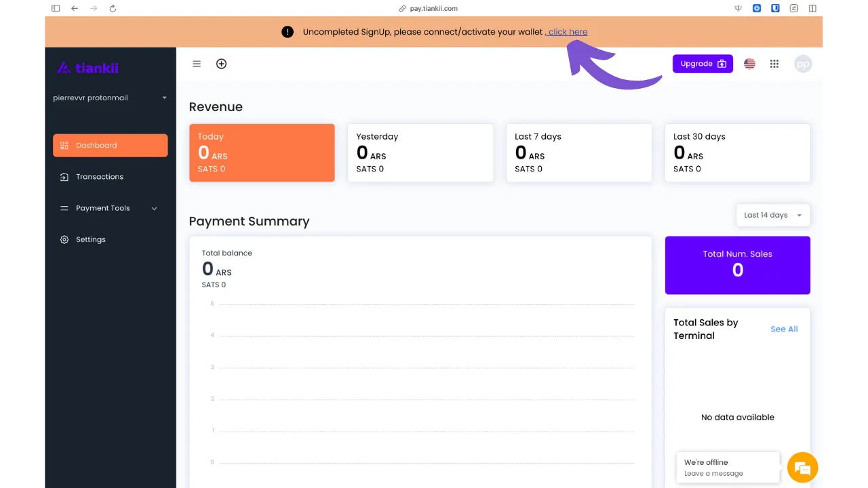Screen dimensions: 868x488
Task: Follow the "click here" wallet link
Action: [x=567, y=32]
